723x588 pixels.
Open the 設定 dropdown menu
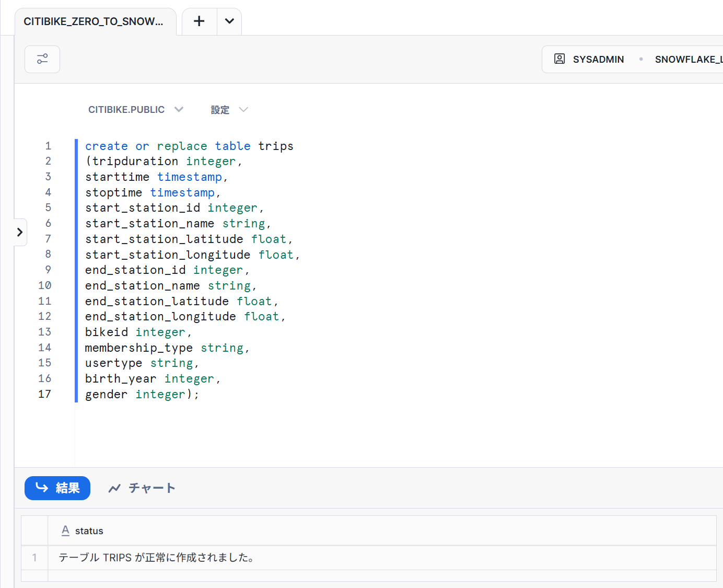click(229, 110)
